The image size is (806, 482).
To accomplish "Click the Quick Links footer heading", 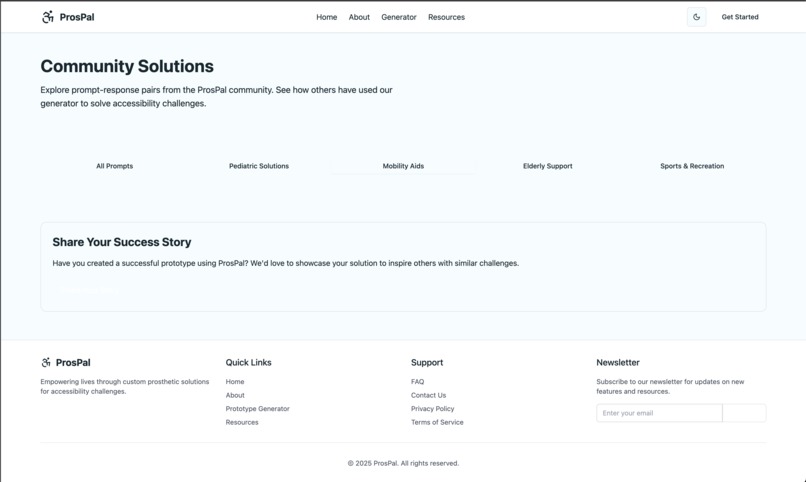I will (x=248, y=362).
